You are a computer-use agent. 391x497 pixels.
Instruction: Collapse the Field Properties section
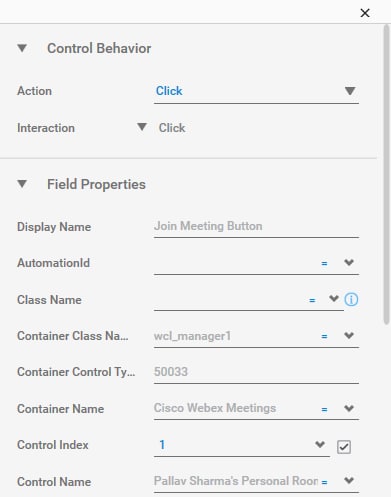coord(22,184)
